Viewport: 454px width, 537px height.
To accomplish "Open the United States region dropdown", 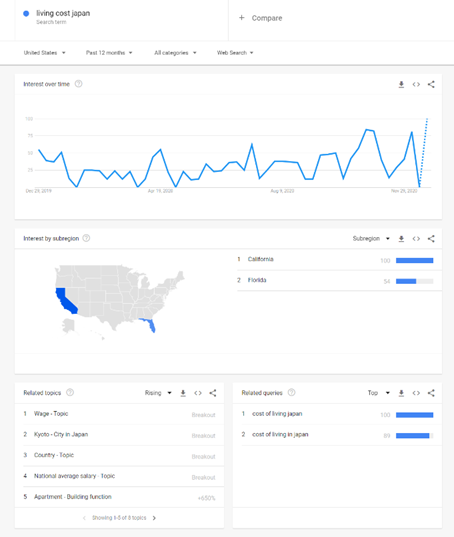I will (x=45, y=53).
